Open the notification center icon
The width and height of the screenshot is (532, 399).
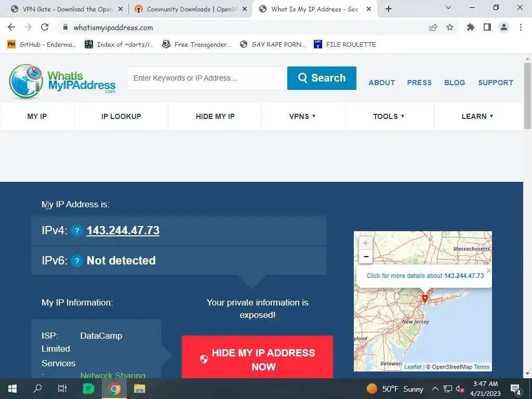pyautogui.click(x=515, y=389)
